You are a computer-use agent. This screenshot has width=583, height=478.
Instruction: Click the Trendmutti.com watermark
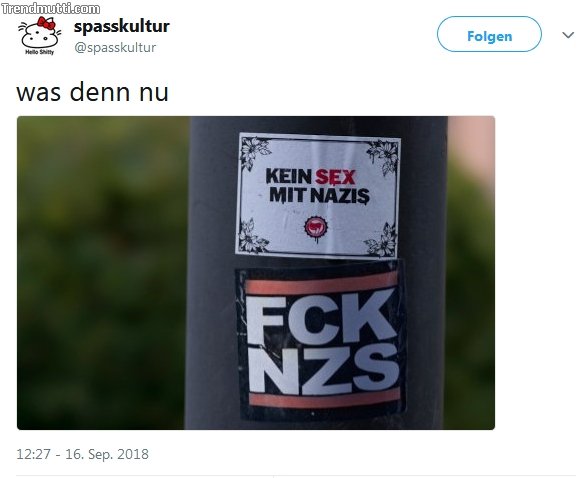50,9
